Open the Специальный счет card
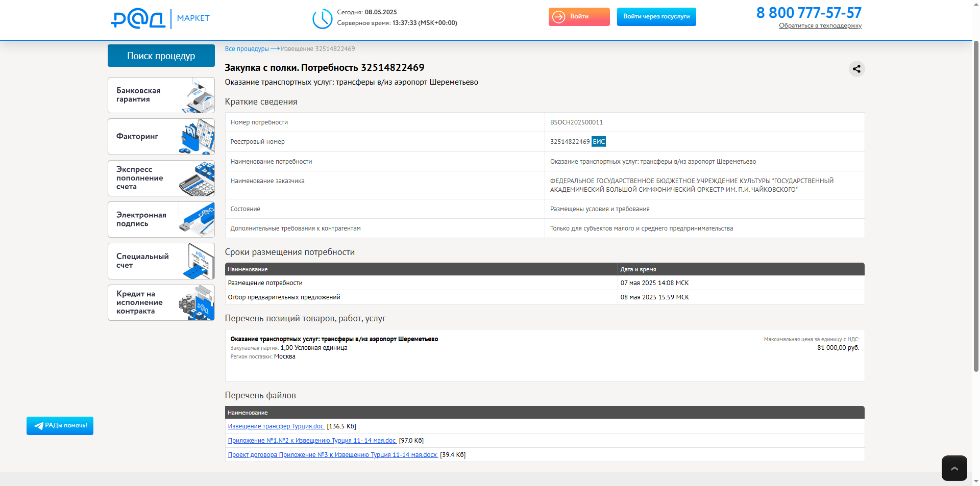The height and width of the screenshot is (486, 980). 161,261
